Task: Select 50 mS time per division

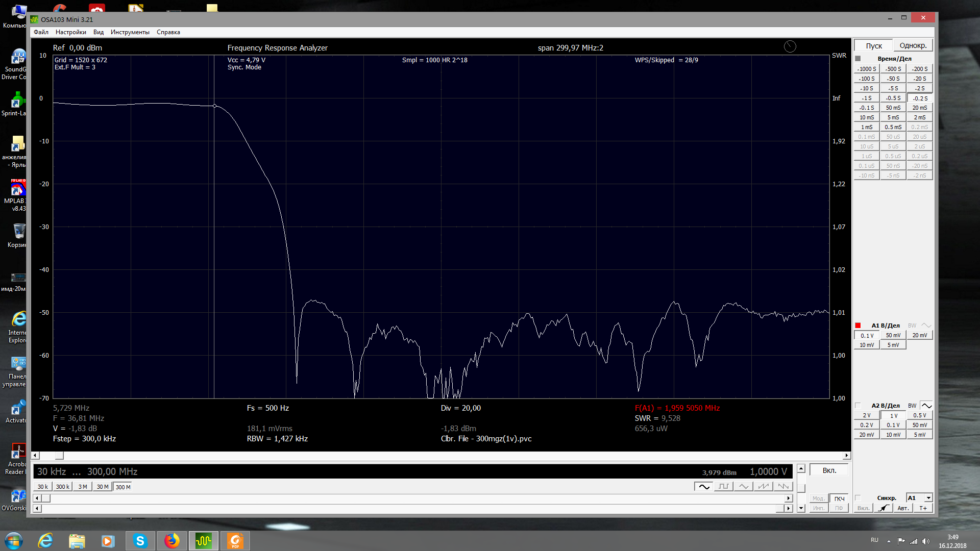Action: pyautogui.click(x=893, y=108)
